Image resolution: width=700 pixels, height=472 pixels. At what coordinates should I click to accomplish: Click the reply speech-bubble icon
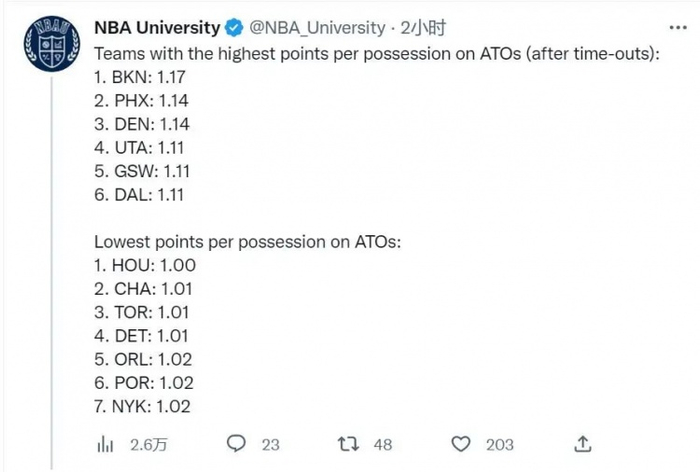237,443
